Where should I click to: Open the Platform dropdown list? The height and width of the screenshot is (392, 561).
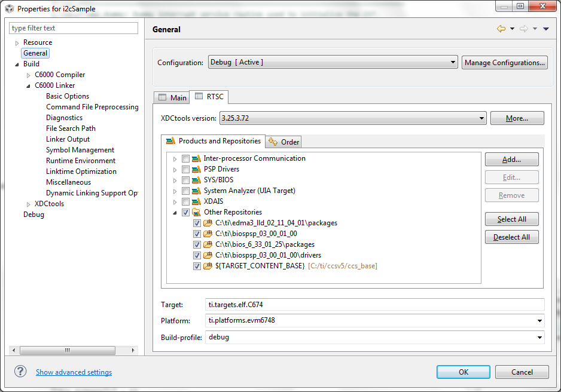[x=539, y=320]
